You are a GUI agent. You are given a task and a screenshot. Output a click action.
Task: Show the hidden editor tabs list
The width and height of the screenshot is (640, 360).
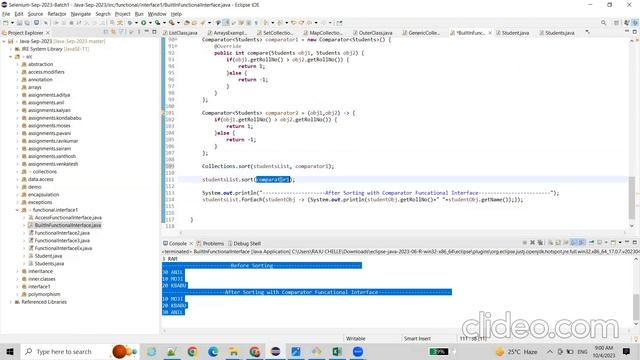tap(587, 32)
